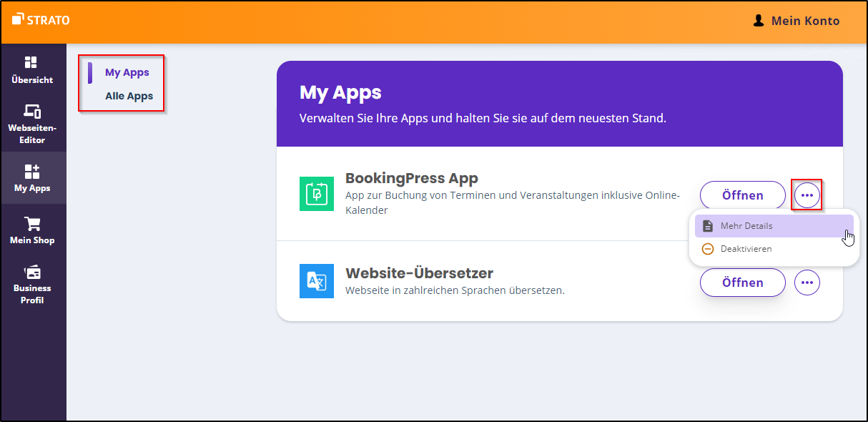868x422 pixels.
Task: Open the Übersicht dashboard icon
Action: [32, 63]
